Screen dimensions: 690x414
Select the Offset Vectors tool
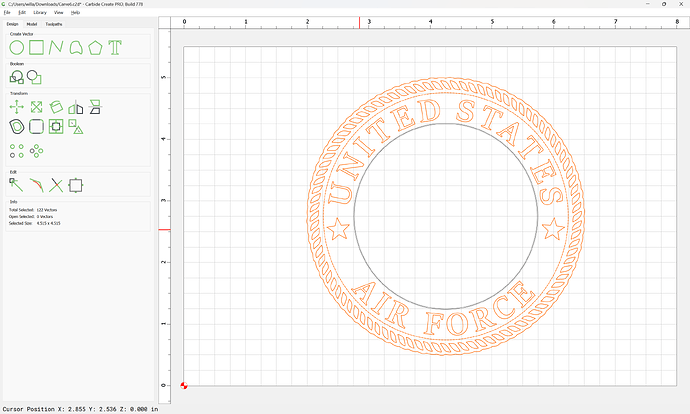[17, 127]
